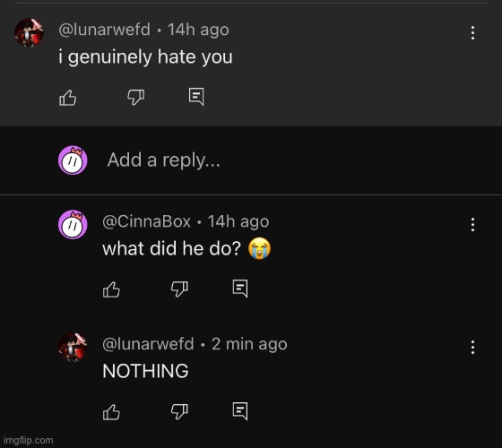Open three-dot menu on "NOTHING" reply
Screen dimensions: 502x448
[472, 348]
